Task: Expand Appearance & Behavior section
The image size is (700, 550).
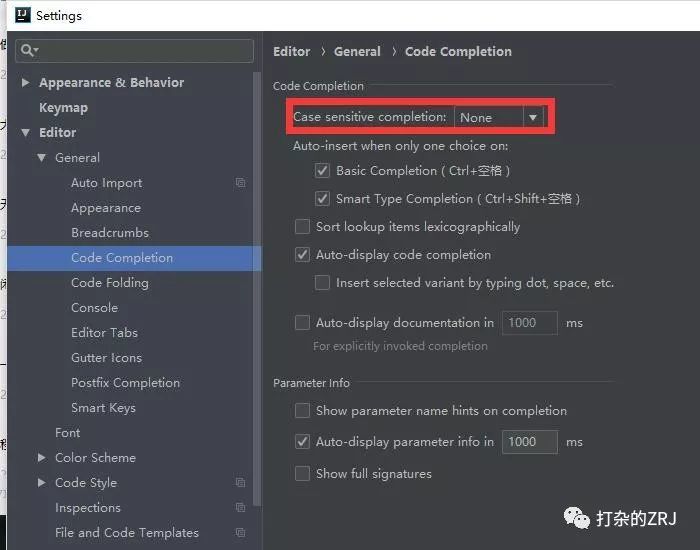Action: [25, 83]
